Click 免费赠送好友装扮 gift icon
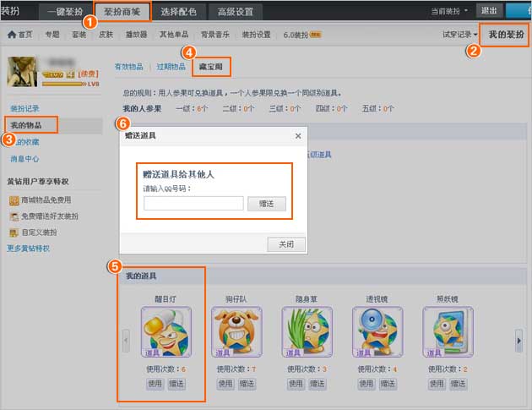Image resolution: width=532 pixels, height=410 pixels. [14, 216]
